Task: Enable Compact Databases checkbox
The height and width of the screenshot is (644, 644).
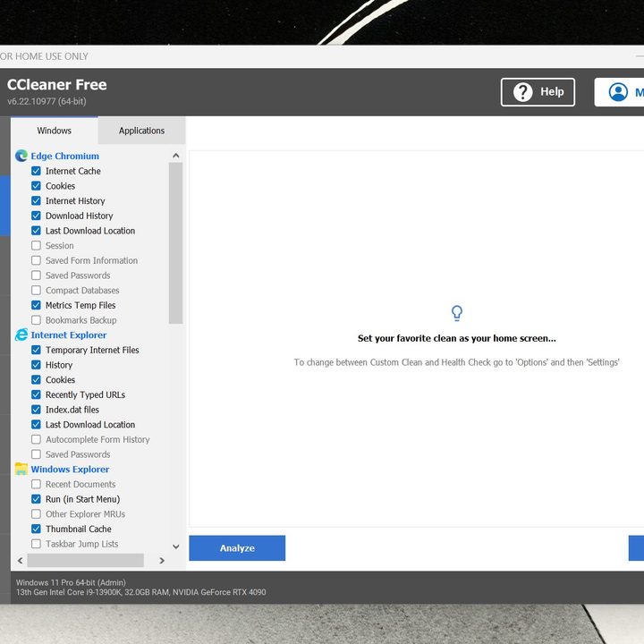Action: coord(36,290)
